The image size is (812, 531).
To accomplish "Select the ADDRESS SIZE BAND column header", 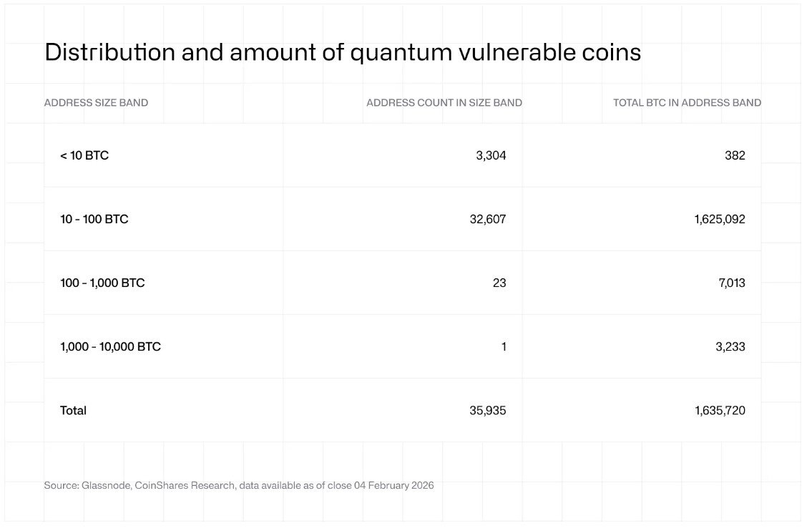I will click(x=96, y=102).
